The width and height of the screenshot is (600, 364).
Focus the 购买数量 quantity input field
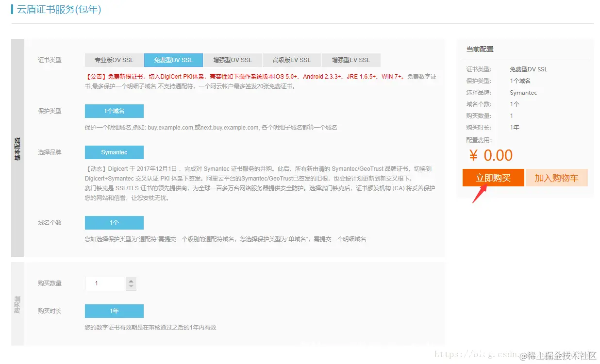105,283
